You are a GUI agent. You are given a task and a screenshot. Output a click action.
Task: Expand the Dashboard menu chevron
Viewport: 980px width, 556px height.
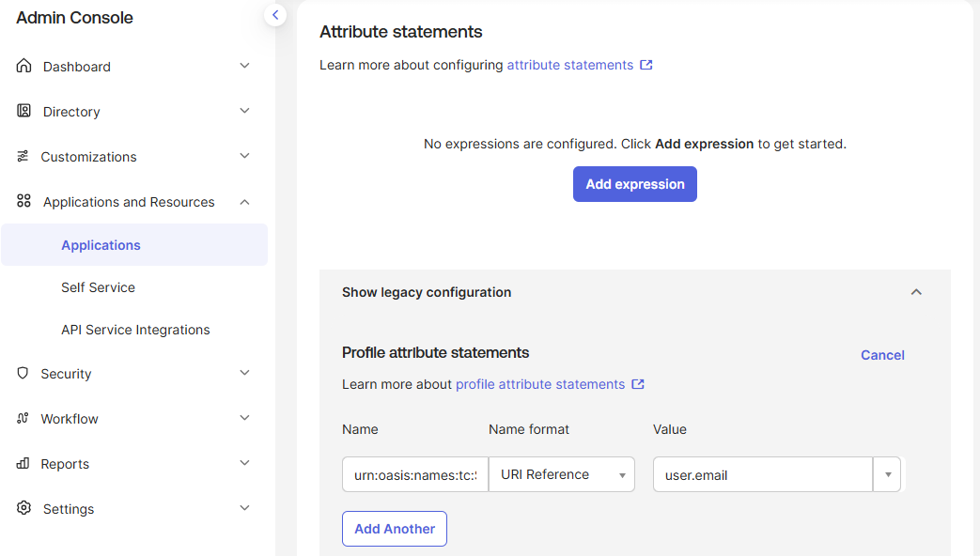pyautogui.click(x=245, y=66)
